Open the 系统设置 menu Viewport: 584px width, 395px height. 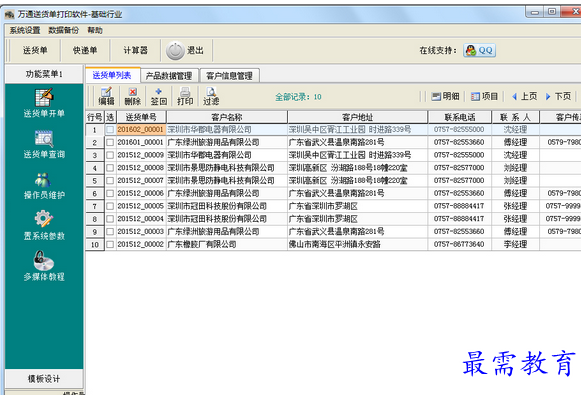coord(25,31)
